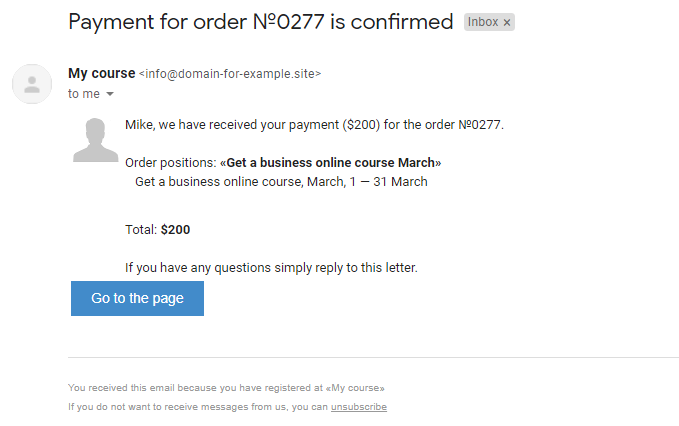Click the 'to me' recipient text
This screenshot has height=426, width=679.
pyautogui.click(x=84, y=94)
